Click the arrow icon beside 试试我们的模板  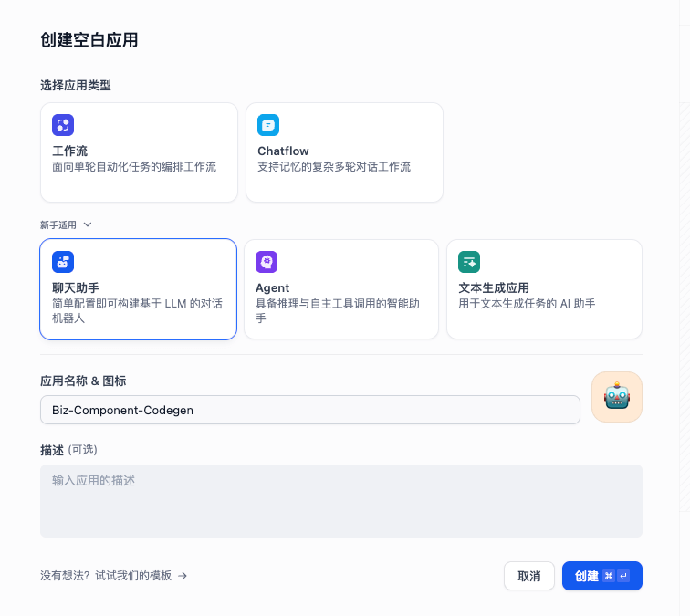pyautogui.click(x=183, y=576)
